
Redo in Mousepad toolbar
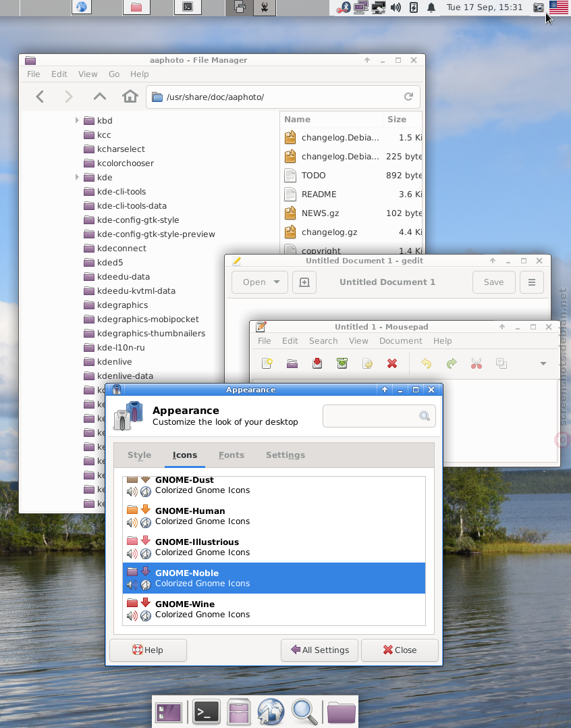point(452,363)
